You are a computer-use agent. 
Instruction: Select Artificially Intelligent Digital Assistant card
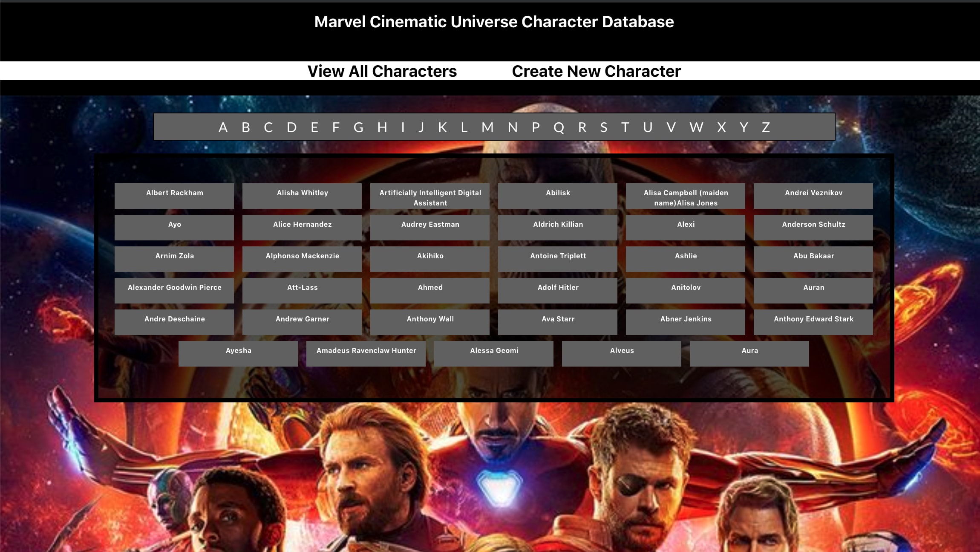(430, 198)
